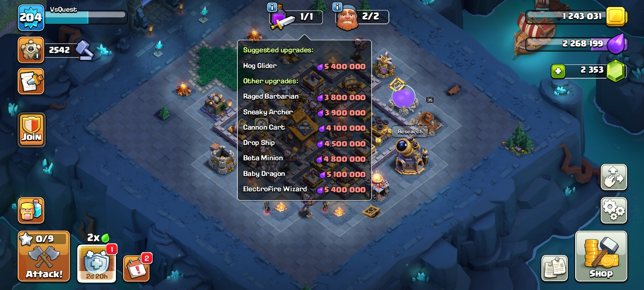Toggle builder info icon above 2/2
This screenshot has width=644, height=290.
tap(337, 7)
